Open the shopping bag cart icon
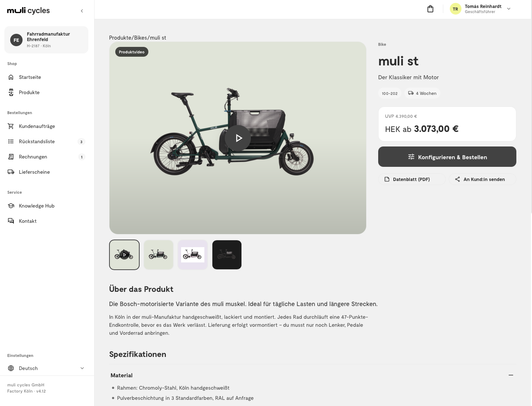The image size is (532, 406). [x=430, y=9]
